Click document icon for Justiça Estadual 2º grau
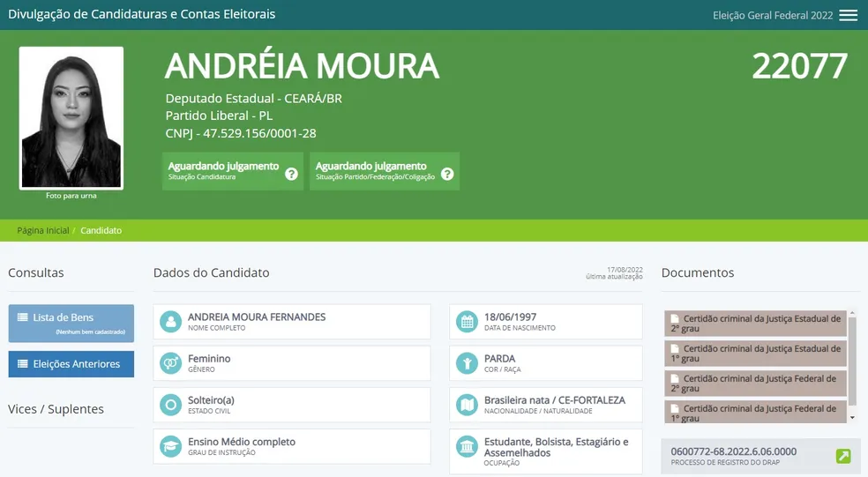868x477 pixels. (675, 319)
